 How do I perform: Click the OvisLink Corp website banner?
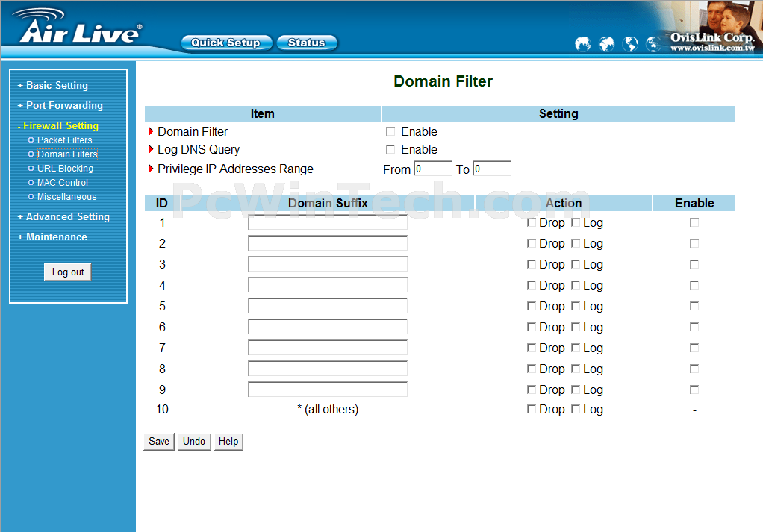[712, 41]
